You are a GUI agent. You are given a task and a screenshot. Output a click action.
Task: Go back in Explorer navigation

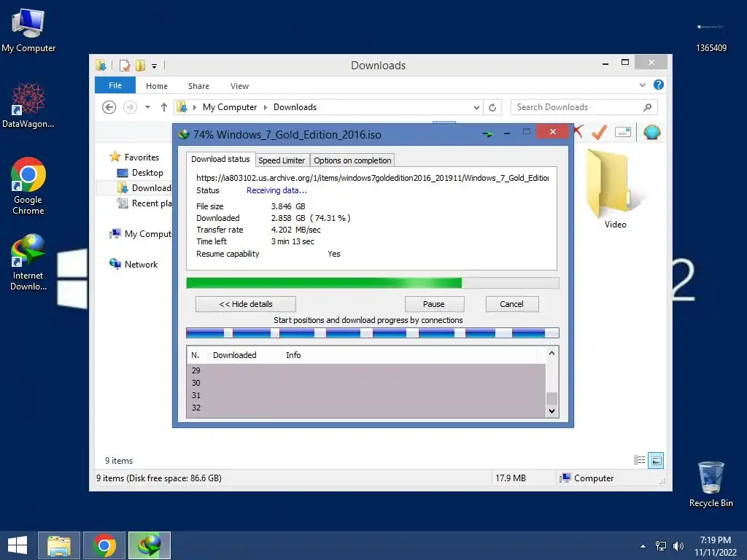pyautogui.click(x=109, y=107)
